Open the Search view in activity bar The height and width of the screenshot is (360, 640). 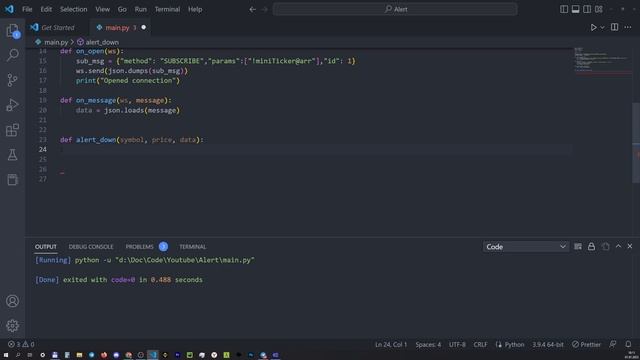coord(12,55)
